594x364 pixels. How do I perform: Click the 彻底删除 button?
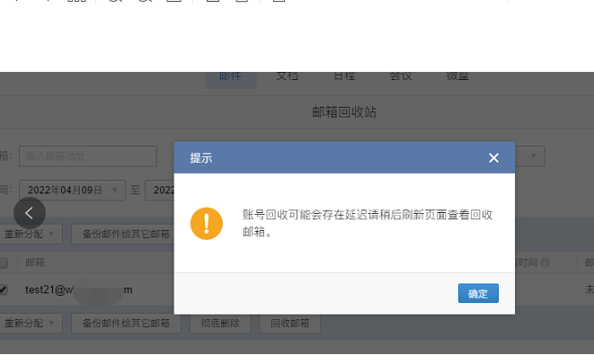pyautogui.click(x=220, y=324)
